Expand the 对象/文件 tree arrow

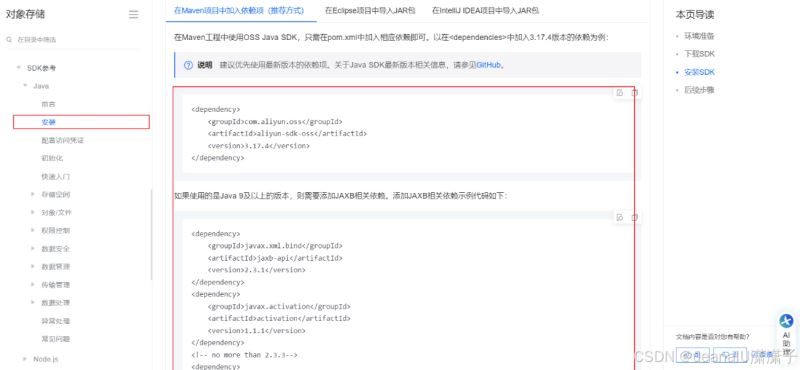[33, 212]
